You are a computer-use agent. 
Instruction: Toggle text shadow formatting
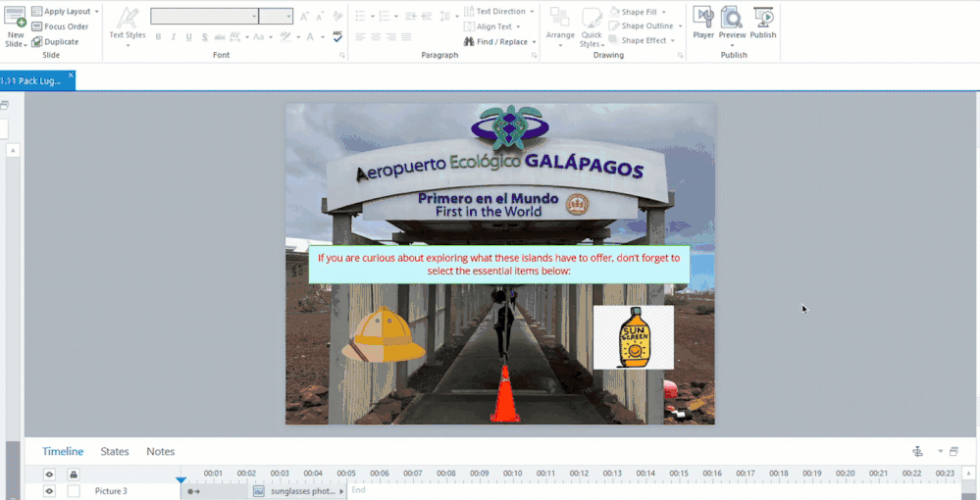pyautogui.click(x=204, y=37)
